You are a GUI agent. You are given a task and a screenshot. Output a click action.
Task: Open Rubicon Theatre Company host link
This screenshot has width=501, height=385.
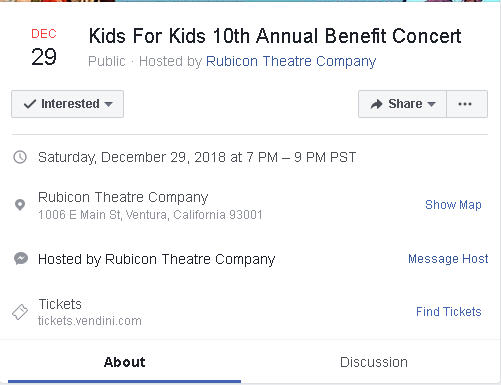[x=291, y=62]
